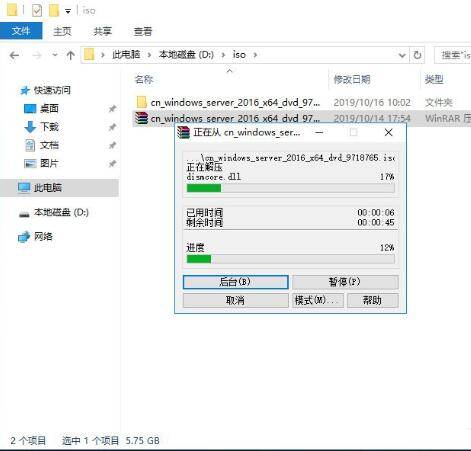Open the Downloads (下载) quick access item

[49, 127]
